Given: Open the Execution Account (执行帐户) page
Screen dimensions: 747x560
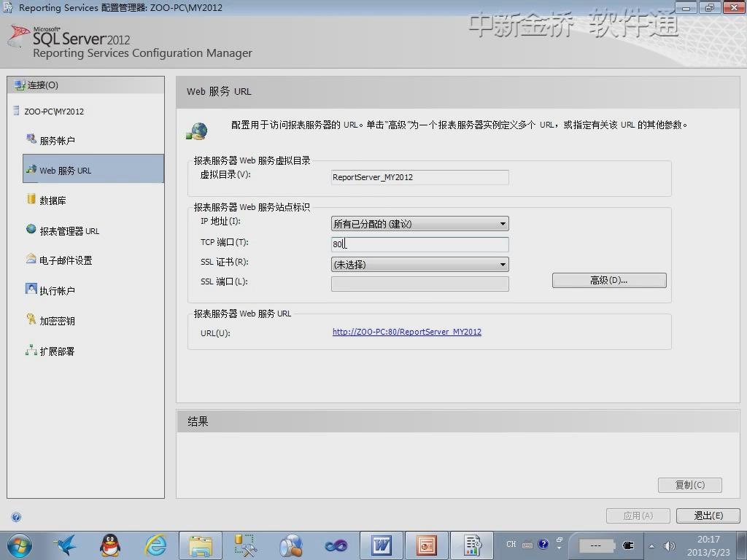Looking at the screenshot, I should tap(57, 290).
